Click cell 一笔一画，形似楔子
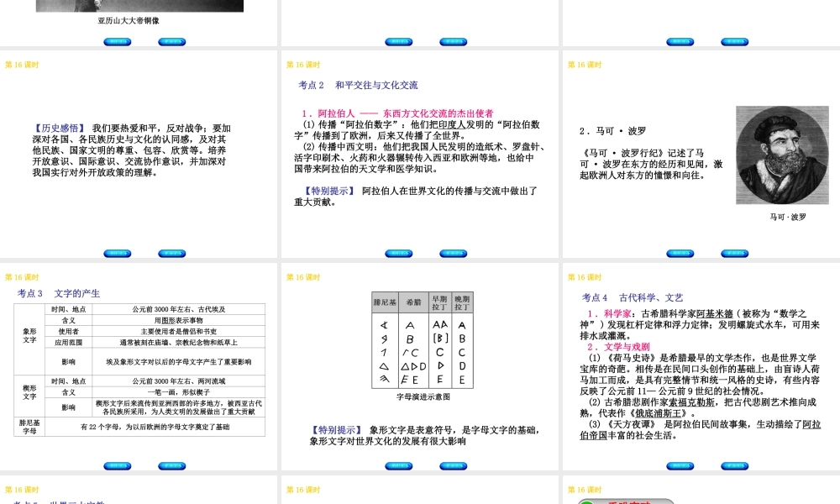Viewport: 840px width, 504px height. (x=179, y=392)
